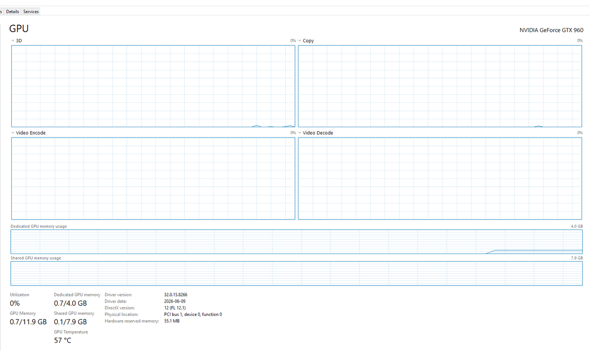Screen dimensions: 590x364
Task: Click the "Shared GPU memory usage" caption
Action: click(36, 258)
